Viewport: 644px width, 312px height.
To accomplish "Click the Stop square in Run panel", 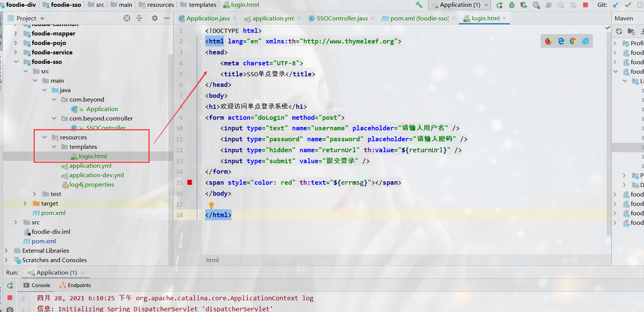I will pyautogui.click(x=10, y=298).
